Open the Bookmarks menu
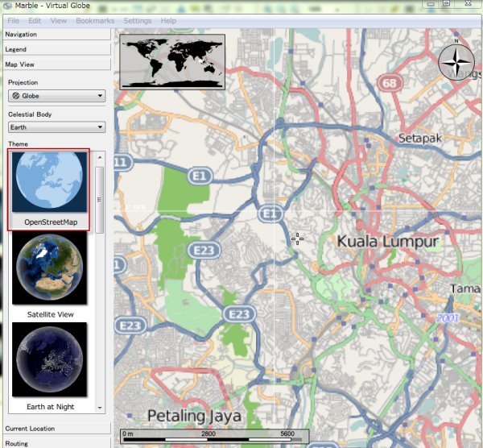The width and height of the screenshot is (483, 448). (x=95, y=20)
